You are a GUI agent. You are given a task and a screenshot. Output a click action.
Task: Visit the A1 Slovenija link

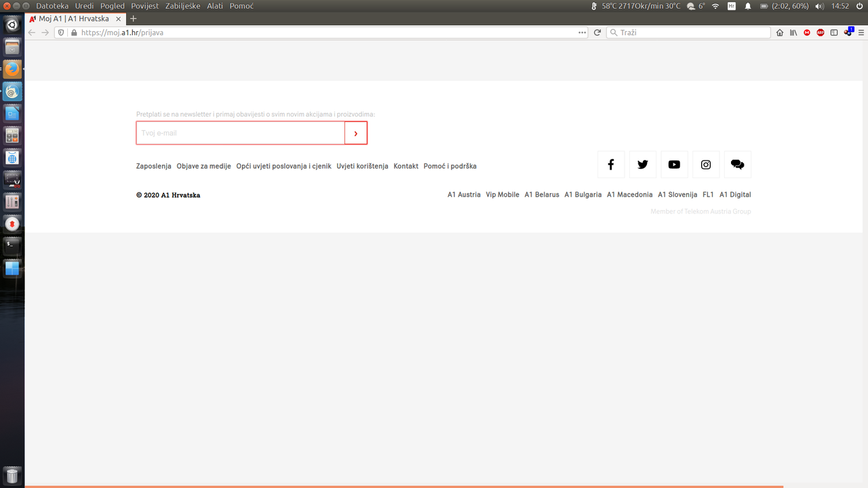tap(677, 195)
